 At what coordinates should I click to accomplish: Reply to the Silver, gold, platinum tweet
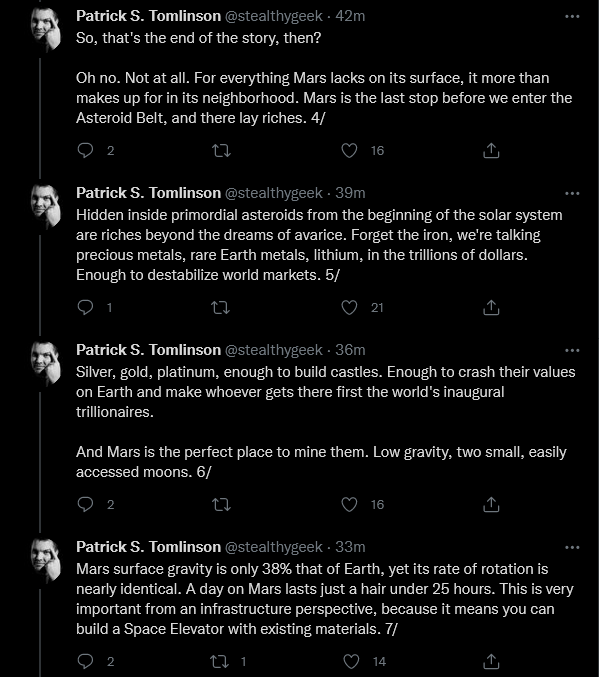click(x=85, y=504)
